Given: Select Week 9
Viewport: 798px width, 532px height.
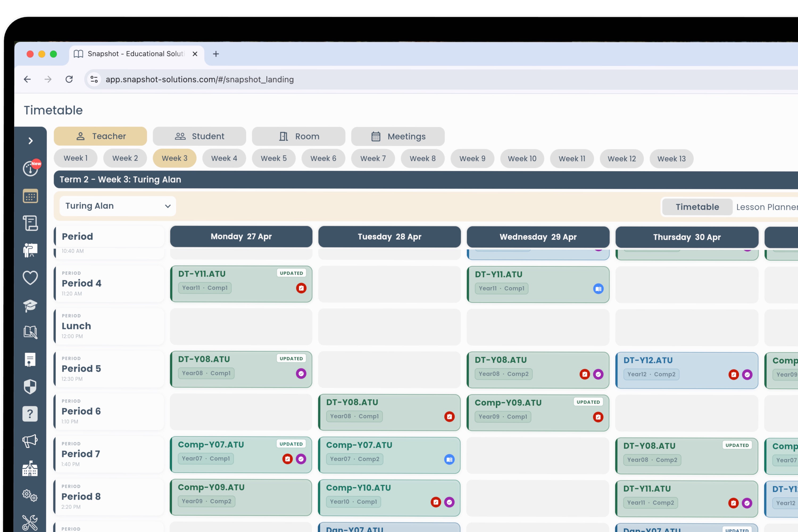Looking at the screenshot, I should (x=473, y=159).
